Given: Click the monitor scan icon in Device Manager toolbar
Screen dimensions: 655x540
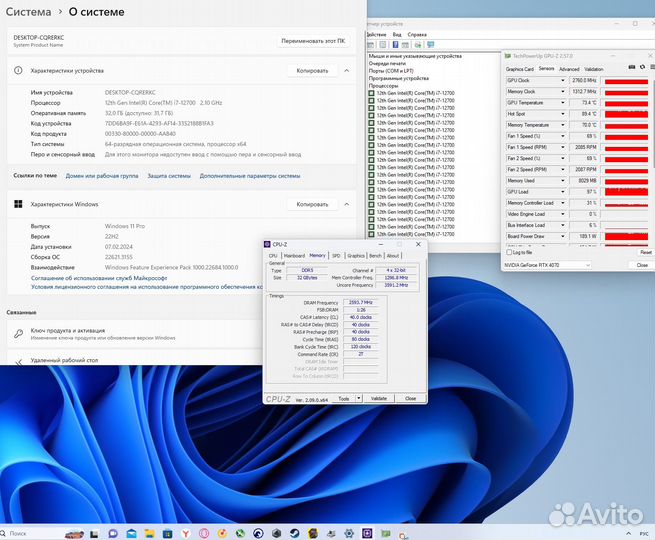Looking at the screenshot, I should pyautogui.click(x=431, y=45).
